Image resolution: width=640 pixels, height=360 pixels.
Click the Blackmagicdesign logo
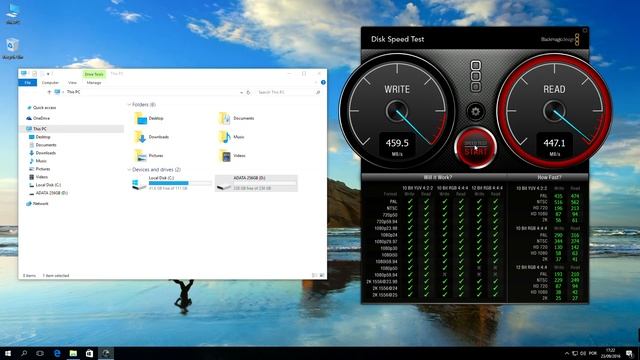click(x=560, y=39)
